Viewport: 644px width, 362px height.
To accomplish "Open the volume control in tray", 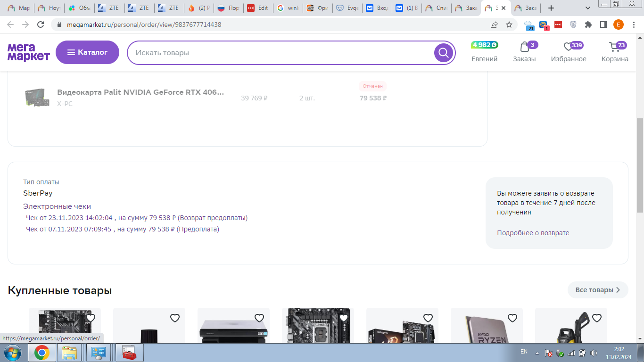I will (594, 353).
